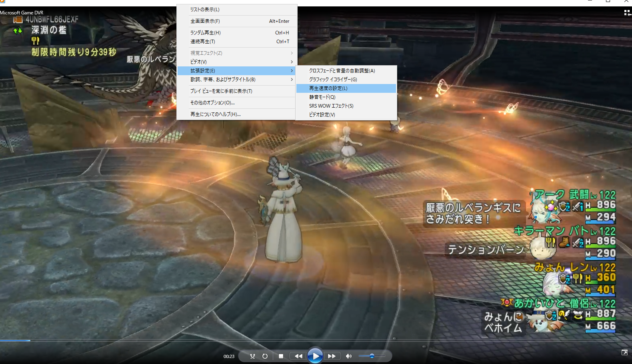This screenshot has width=632, height=364.
Task: Toggle repeat mode in playback bar
Action: [x=265, y=356]
